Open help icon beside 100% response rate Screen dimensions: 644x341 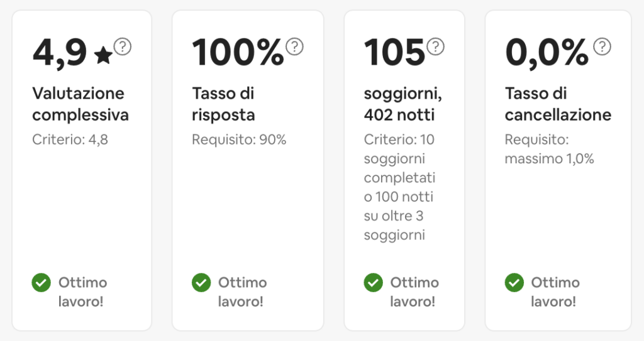tap(294, 46)
